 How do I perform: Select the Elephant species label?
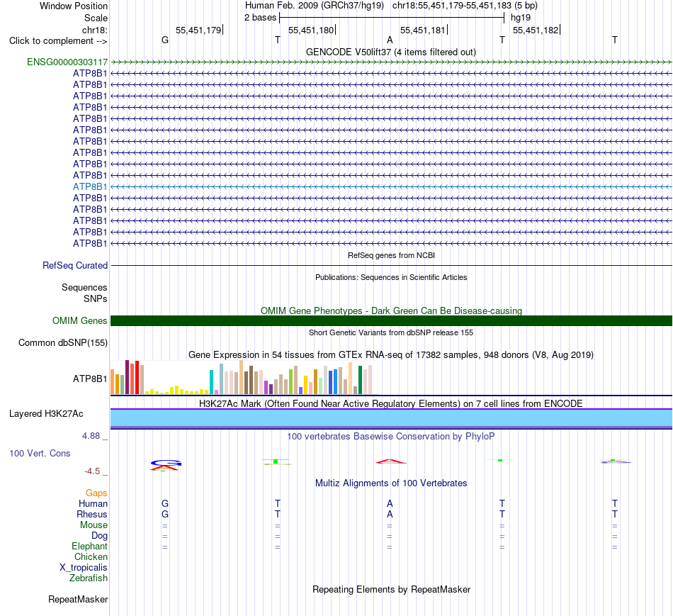point(89,546)
